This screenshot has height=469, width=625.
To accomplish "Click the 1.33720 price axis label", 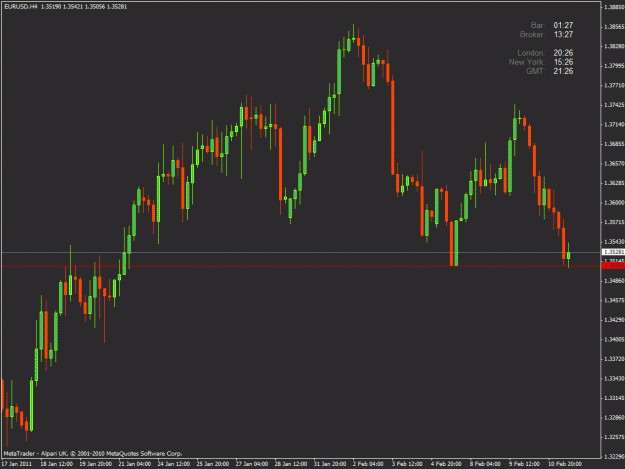I will click(x=614, y=359).
